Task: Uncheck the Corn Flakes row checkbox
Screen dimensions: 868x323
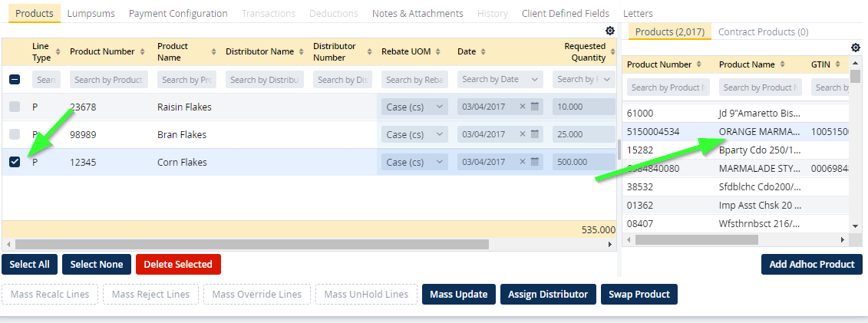Action: point(15,163)
